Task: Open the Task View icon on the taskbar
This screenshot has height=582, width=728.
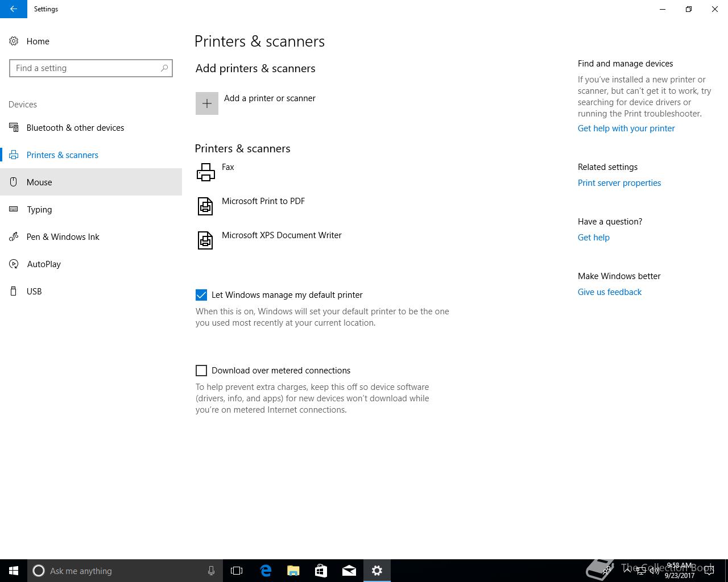Action: pos(237,571)
